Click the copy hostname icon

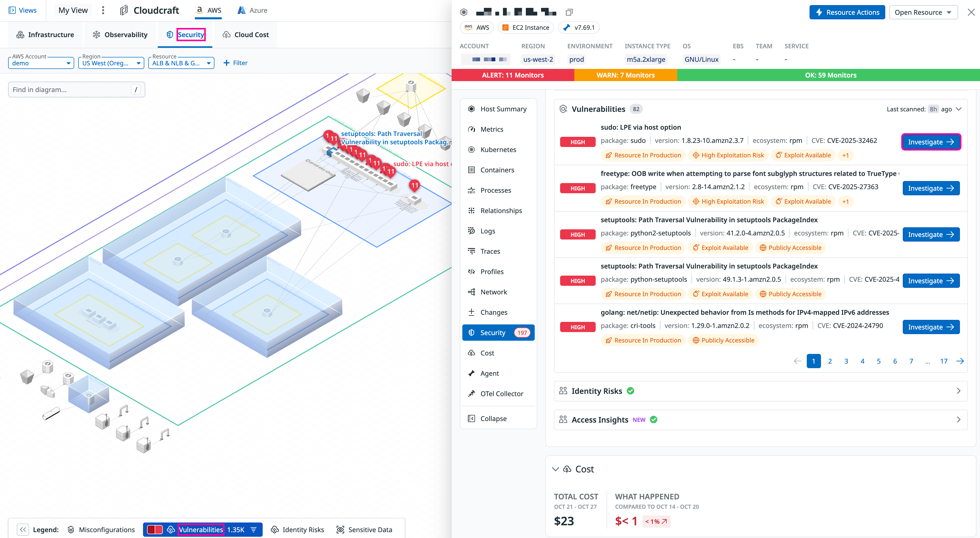[x=569, y=12]
